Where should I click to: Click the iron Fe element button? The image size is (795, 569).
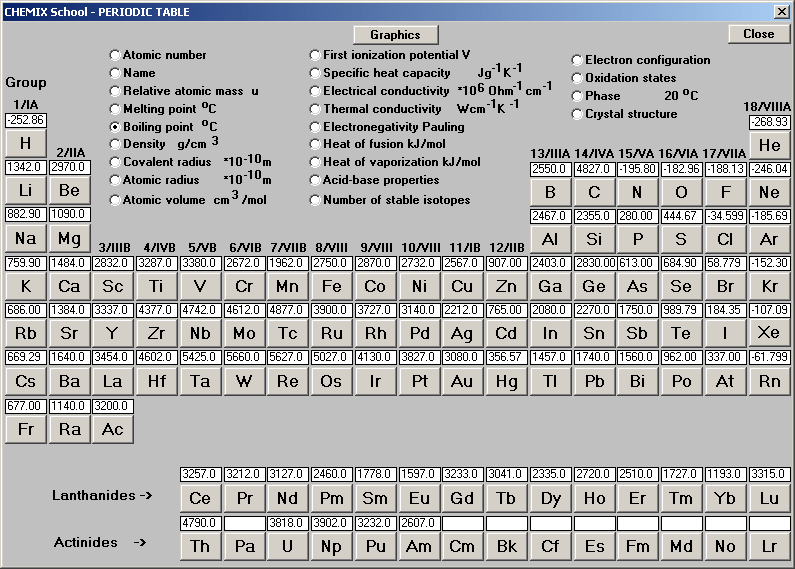pos(331,286)
